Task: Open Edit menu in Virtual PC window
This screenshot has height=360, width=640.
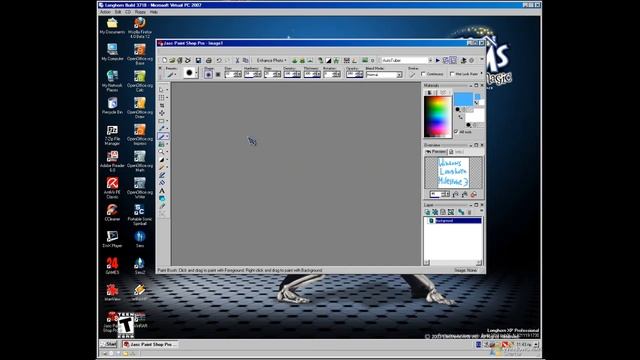Action: point(118,12)
